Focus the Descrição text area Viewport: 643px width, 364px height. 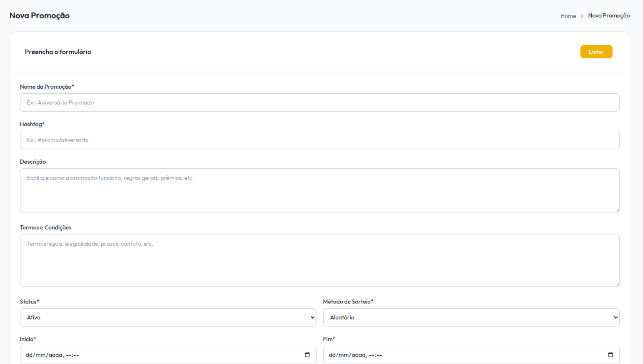point(319,190)
